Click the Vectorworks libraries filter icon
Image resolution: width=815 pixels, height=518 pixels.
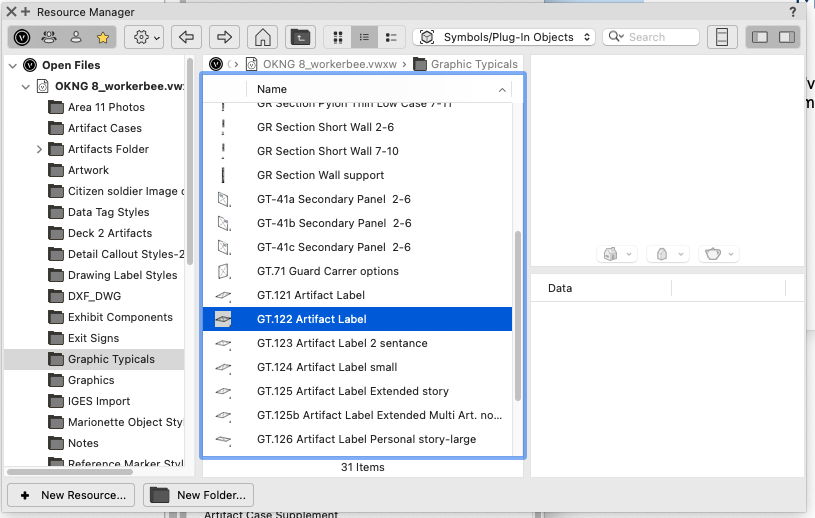pyautogui.click(x=22, y=37)
